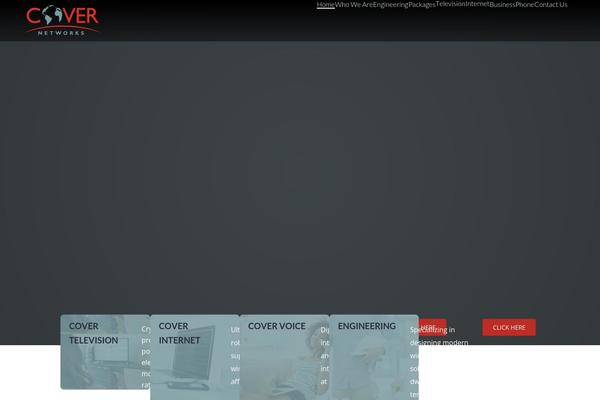Open the Cover Internet card
This screenshot has width=600, height=400.
195,357
